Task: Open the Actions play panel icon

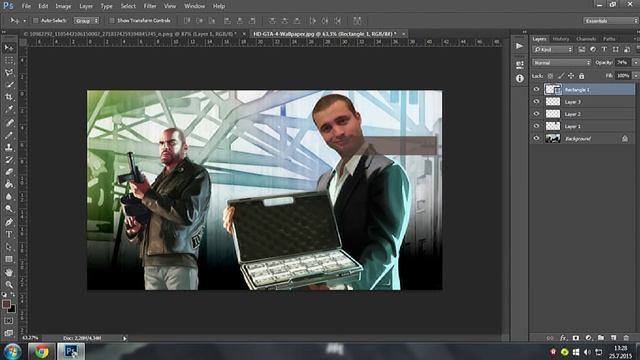Action: click(x=519, y=46)
